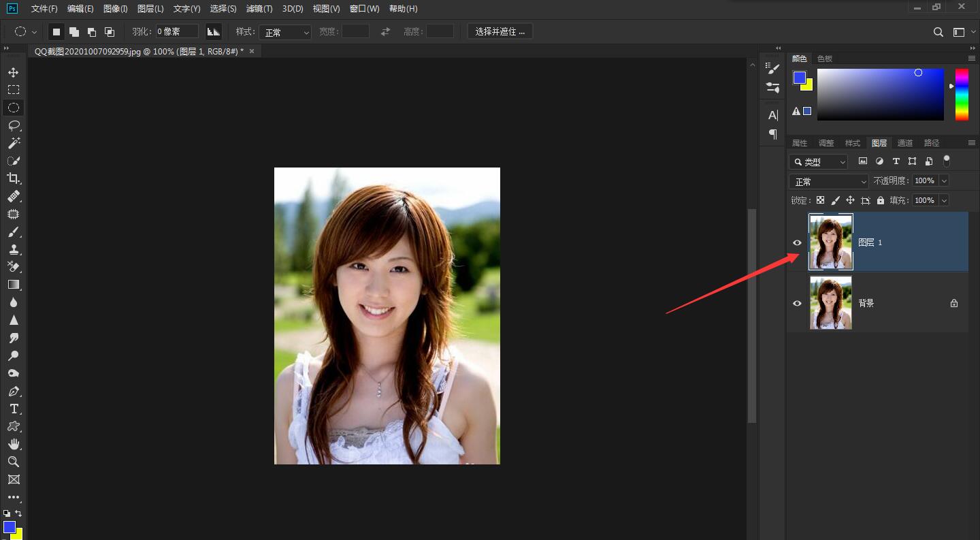Select the Pen tool

[x=14, y=391]
